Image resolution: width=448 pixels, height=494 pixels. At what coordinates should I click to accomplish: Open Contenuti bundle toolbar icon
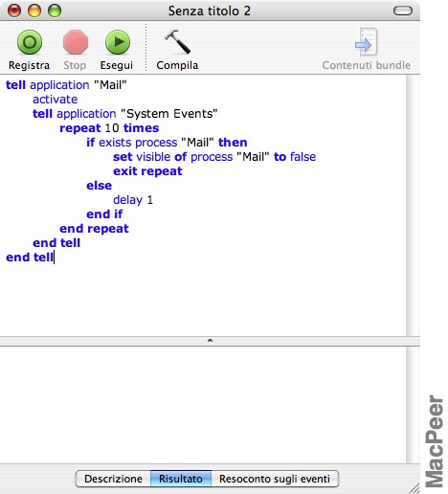pos(366,42)
